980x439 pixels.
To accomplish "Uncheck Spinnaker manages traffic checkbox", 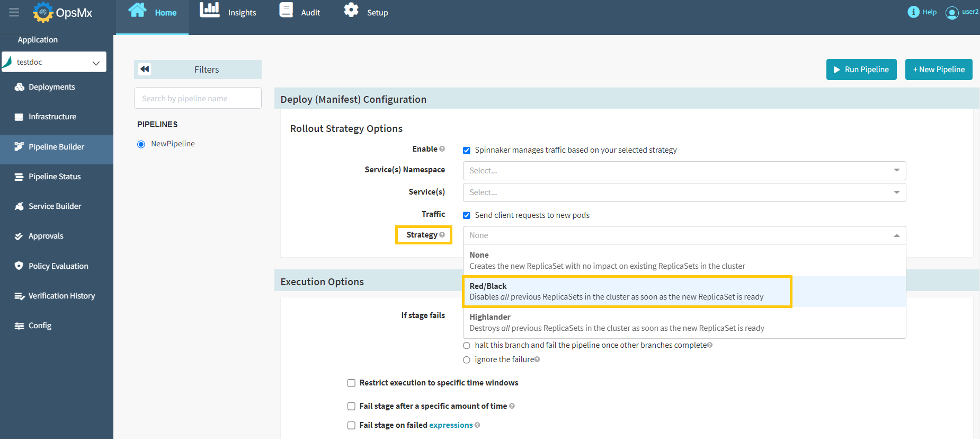I will pos(467,151).
